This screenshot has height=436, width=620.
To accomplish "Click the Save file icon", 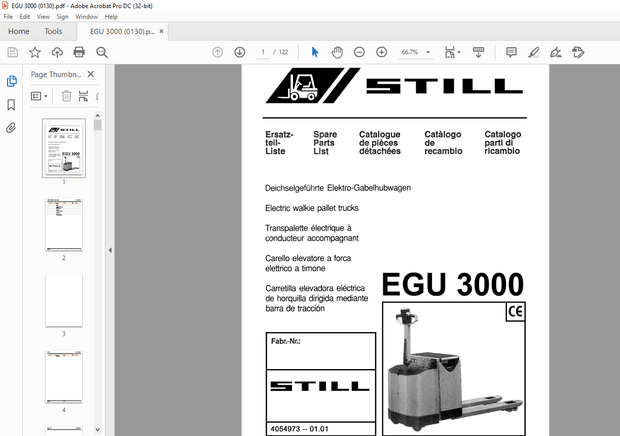I will [12, 52].
